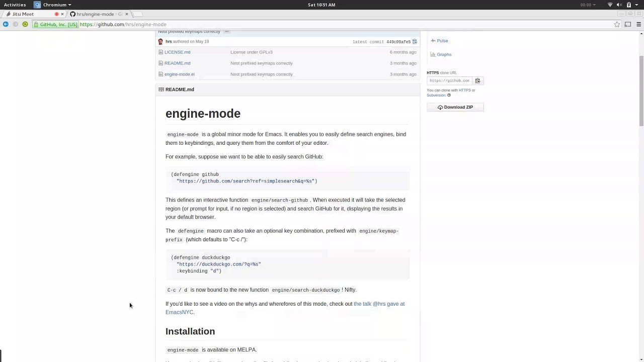Open the hrs author profile link
644x362 pixels.
[169, 42]
